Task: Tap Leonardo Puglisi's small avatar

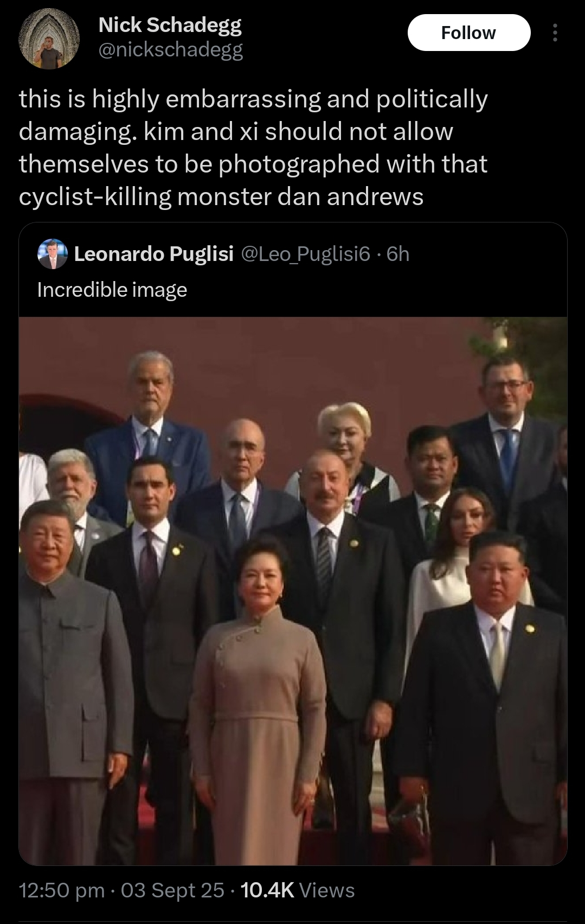Action: click(x=52, y=254)
